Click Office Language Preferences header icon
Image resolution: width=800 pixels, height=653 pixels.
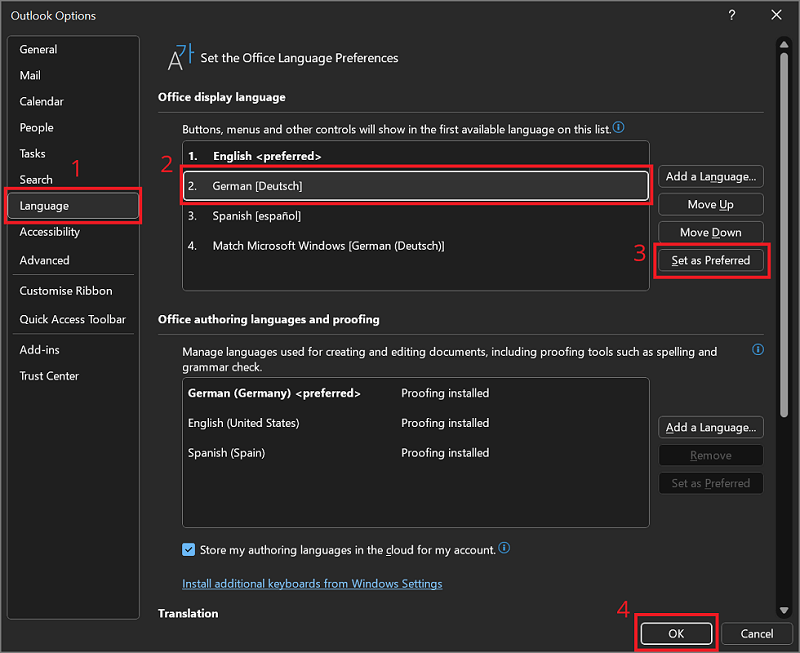180,57
